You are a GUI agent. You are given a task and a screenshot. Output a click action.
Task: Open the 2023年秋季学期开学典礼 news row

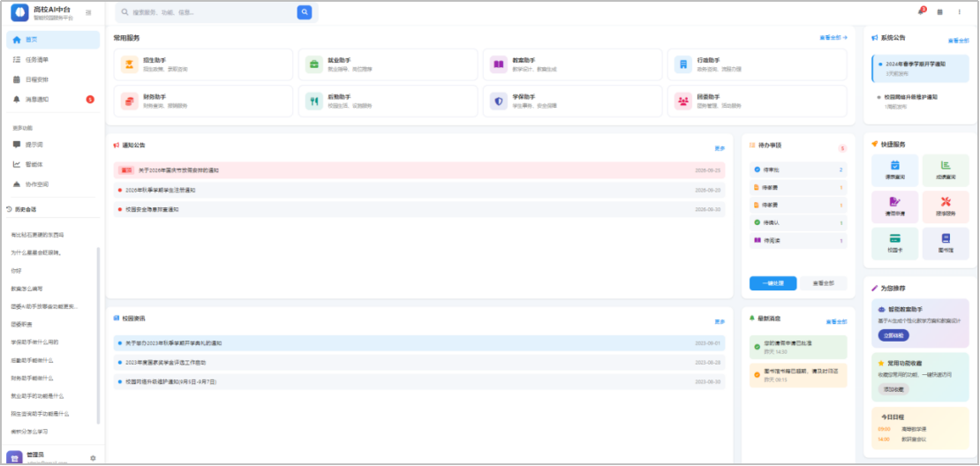click(419, 343)
